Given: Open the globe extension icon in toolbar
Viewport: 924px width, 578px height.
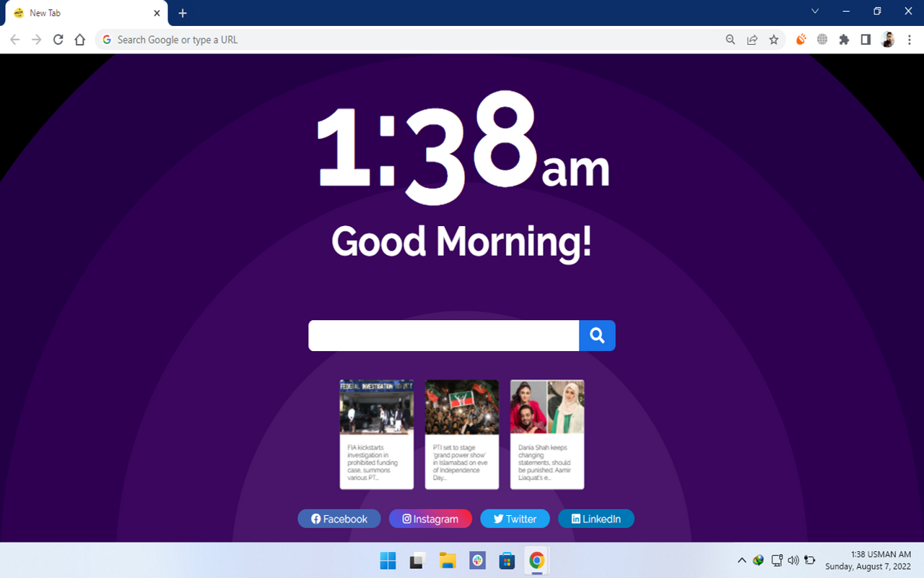Looking at the screenshot, I should (x=822, y=40).
